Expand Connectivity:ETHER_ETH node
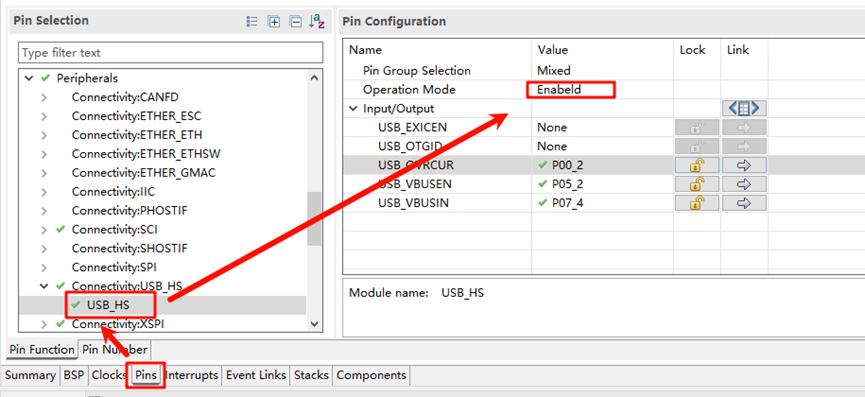The width and height of the screenshot is (865, 397). [44, 135]
